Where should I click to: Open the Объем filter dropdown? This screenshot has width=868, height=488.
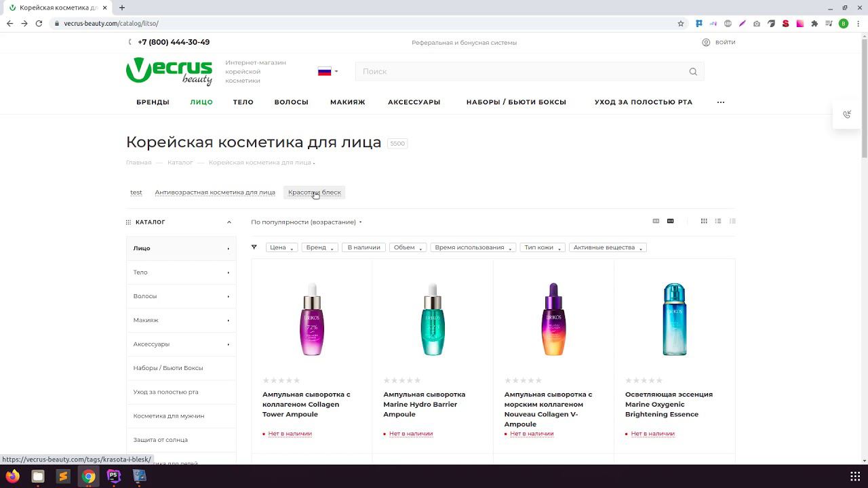[408, 247]
